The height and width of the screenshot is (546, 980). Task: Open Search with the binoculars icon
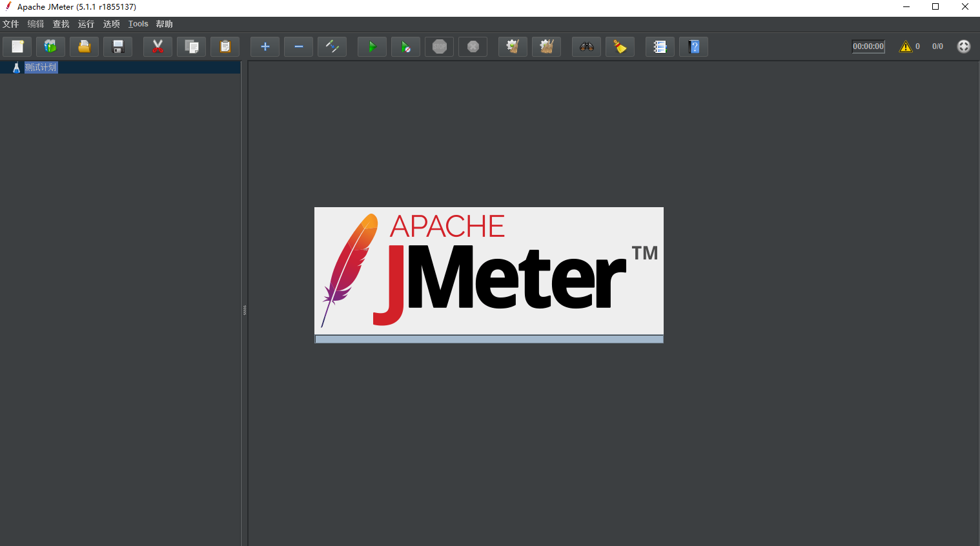pos(586,46)
